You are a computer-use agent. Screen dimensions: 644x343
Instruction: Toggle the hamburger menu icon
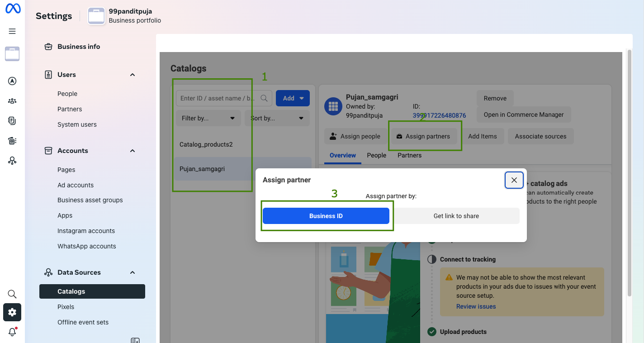click(12, 31)
